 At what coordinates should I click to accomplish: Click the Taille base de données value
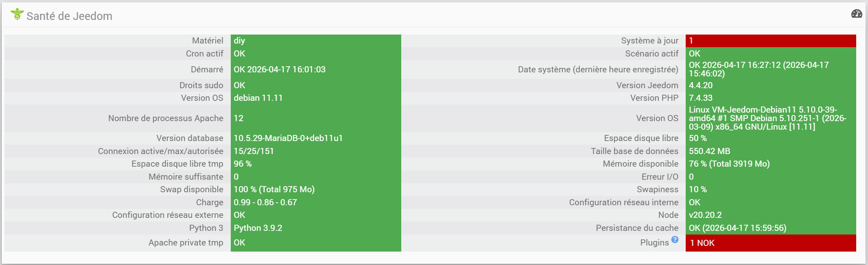coord(710,151)
